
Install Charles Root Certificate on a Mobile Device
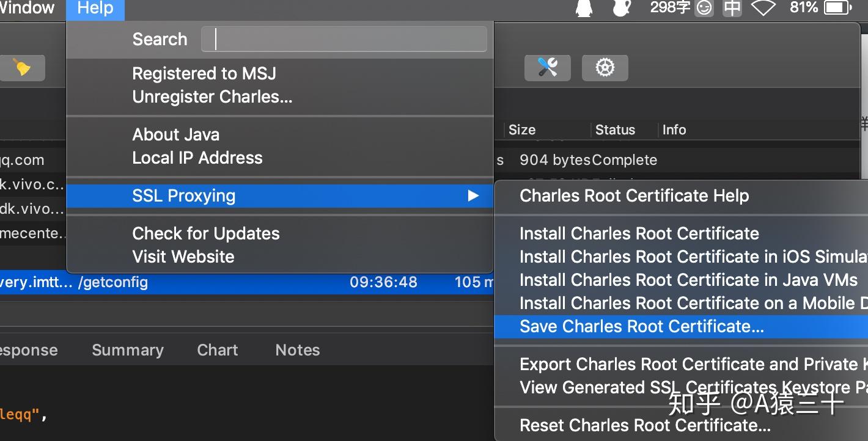click(x=681, y=303)
